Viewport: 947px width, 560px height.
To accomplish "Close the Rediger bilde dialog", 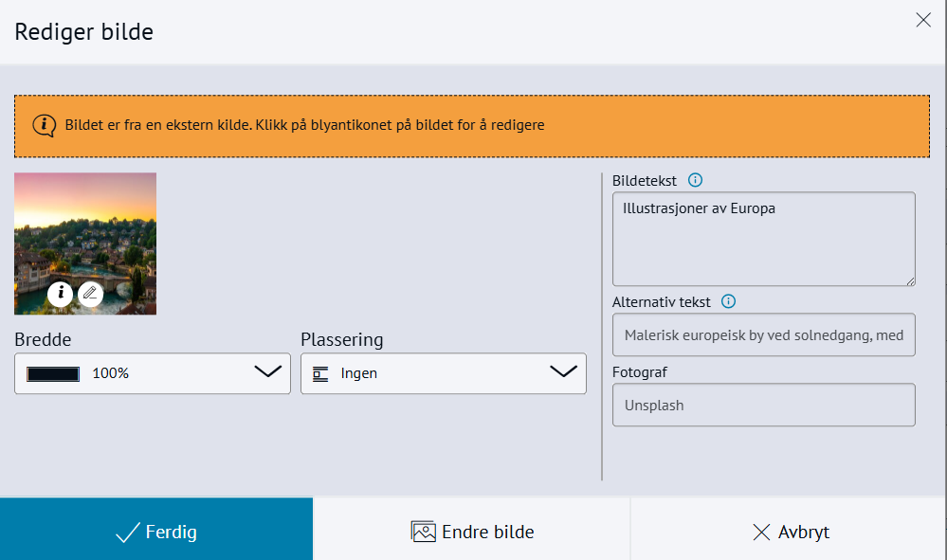I will click(923, 20).
